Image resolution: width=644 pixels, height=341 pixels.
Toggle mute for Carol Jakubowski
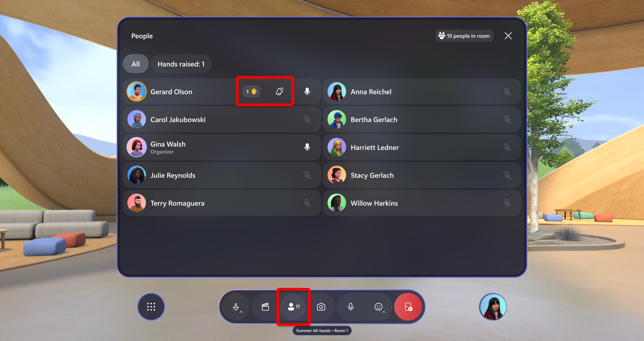[x=307, y=119]
